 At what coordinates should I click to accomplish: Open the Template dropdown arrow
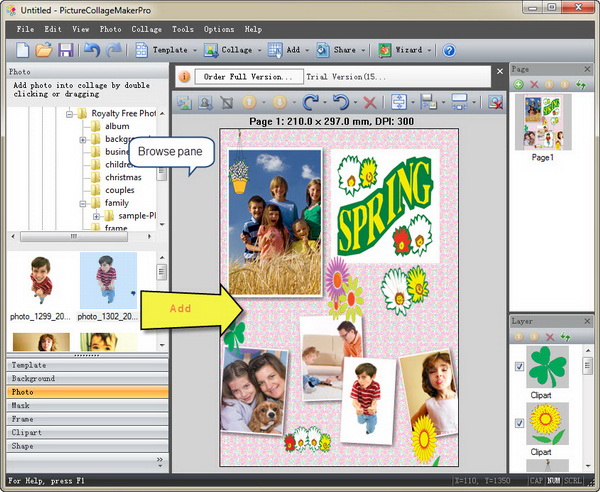coord(195,50)
